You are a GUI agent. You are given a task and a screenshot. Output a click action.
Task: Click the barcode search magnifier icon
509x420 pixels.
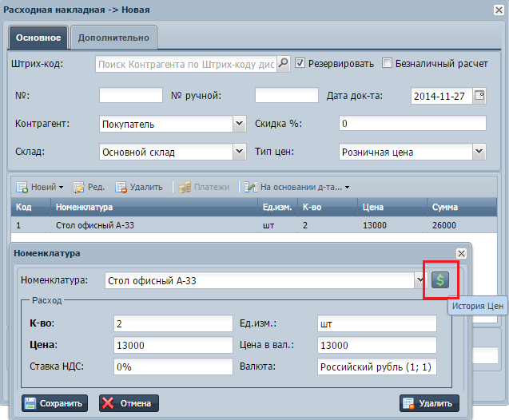(x=284, y=64)
